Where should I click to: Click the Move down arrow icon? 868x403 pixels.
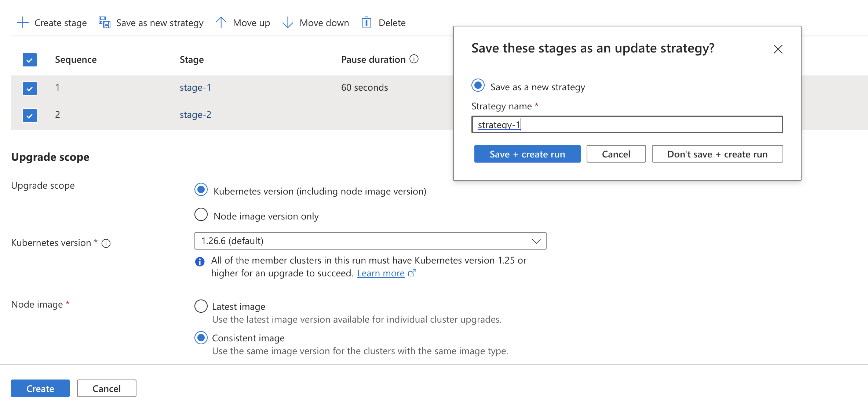point(288,23)
